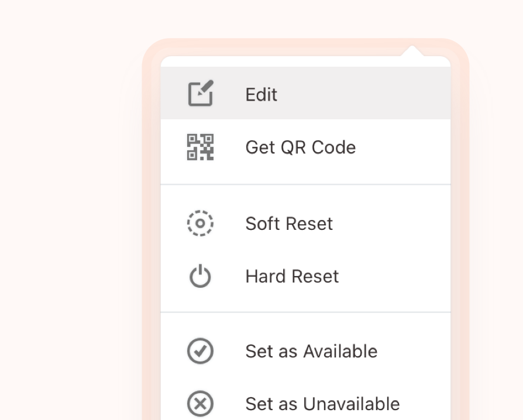Viewport: 523px width, 420px height.
Task: Mark device unavailable via "Set as Unavailable" text
Action: 322,404
